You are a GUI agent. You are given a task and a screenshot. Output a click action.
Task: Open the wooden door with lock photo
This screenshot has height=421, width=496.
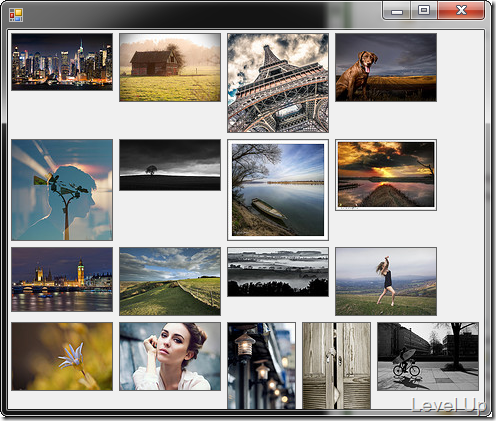pyautogui.click(x=336, y=365)
